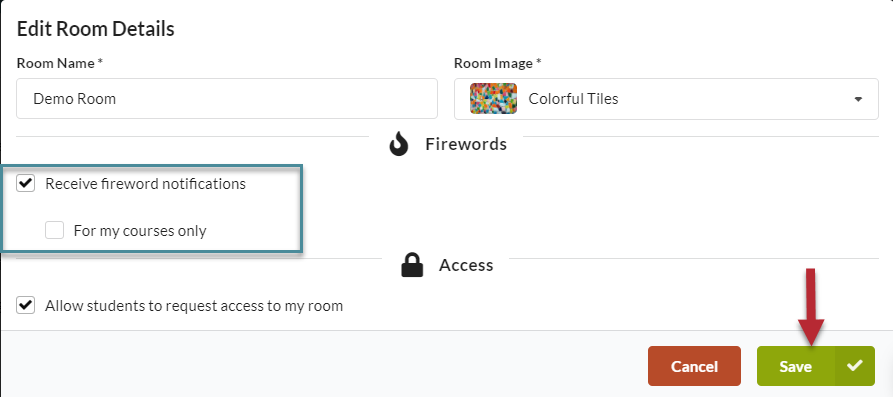Select the Colorful Tiles thumbnail image
Image resolution: width=893 pixels, height=397 pixels.
(493, 99)
